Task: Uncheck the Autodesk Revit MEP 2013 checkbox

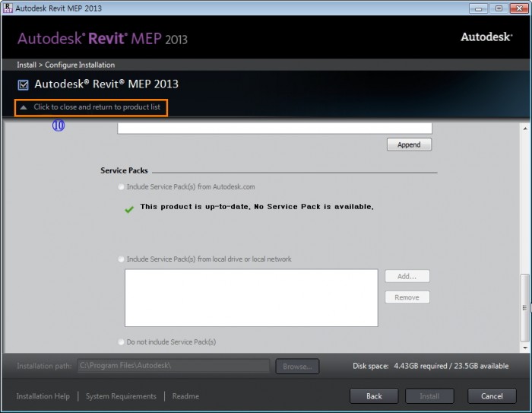Action: click(24, 84)
